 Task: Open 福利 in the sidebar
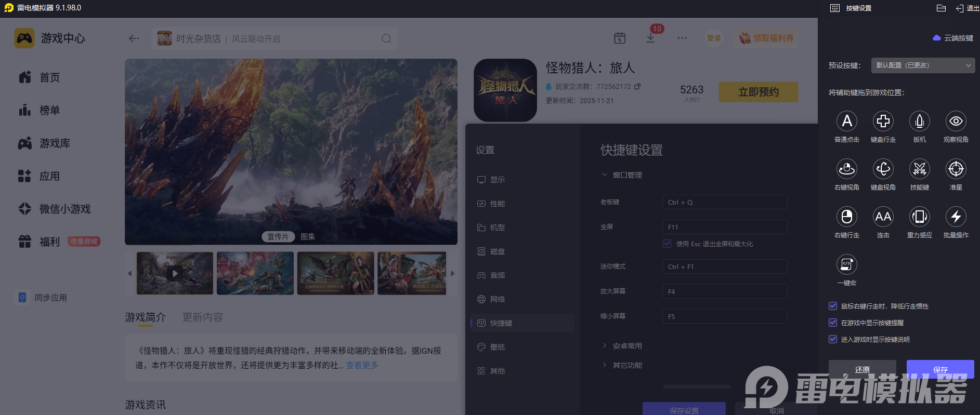click(x=40, y=242)
